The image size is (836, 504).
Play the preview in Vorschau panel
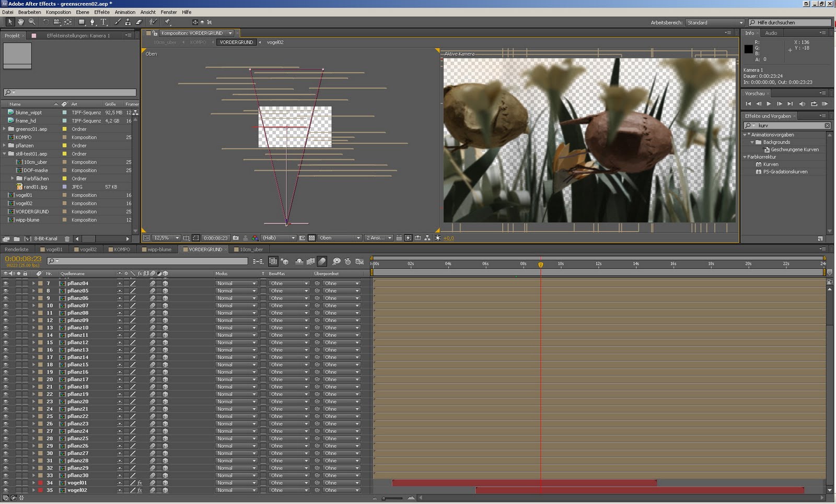(769, 104)
